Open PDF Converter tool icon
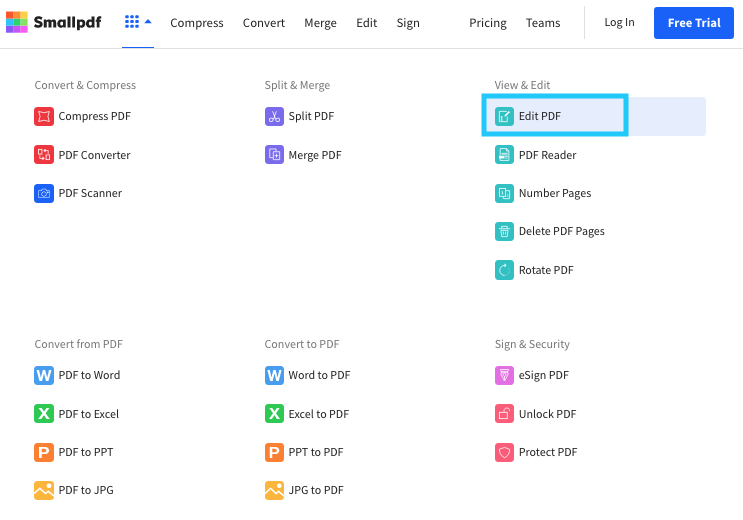Screen dimensions: 743x520 [43, 155]
